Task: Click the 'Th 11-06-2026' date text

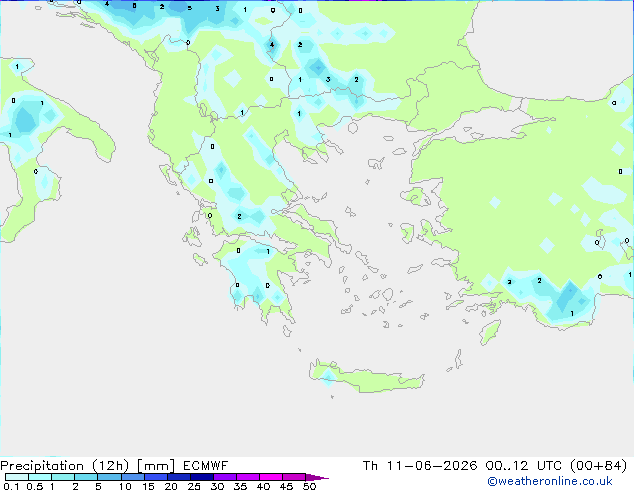Action: click(x=420, y=466)
